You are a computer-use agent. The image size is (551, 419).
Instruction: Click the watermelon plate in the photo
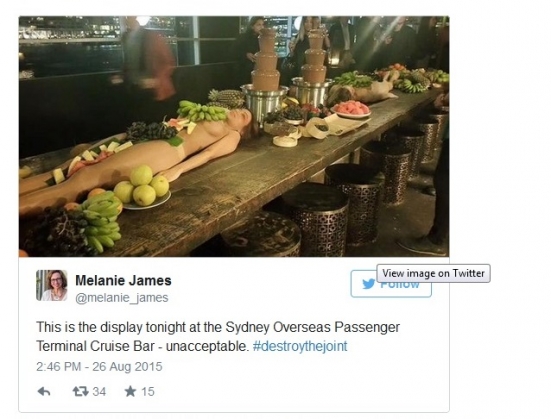point(351,109)
